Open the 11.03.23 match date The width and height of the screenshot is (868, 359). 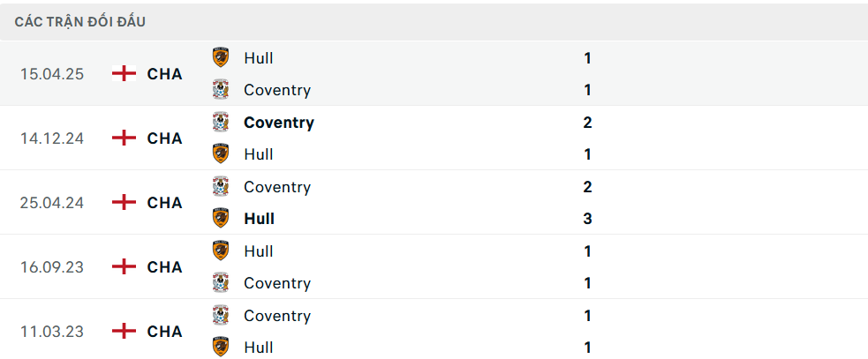tap(52, 332)
